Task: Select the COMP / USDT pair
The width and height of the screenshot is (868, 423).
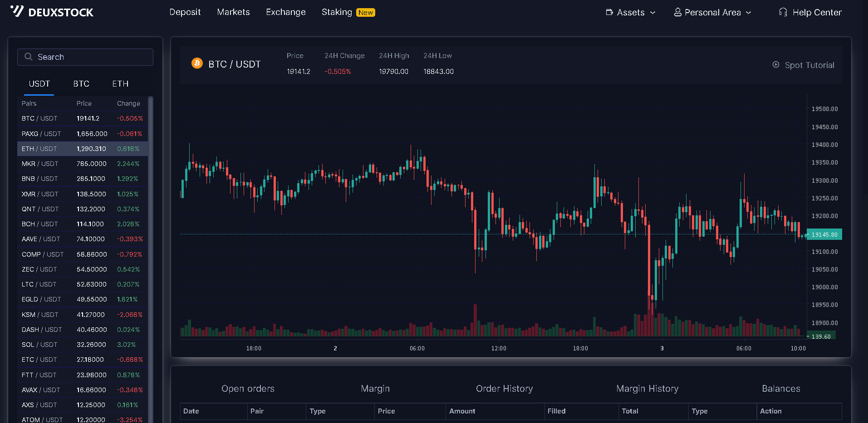Action: 83,254
